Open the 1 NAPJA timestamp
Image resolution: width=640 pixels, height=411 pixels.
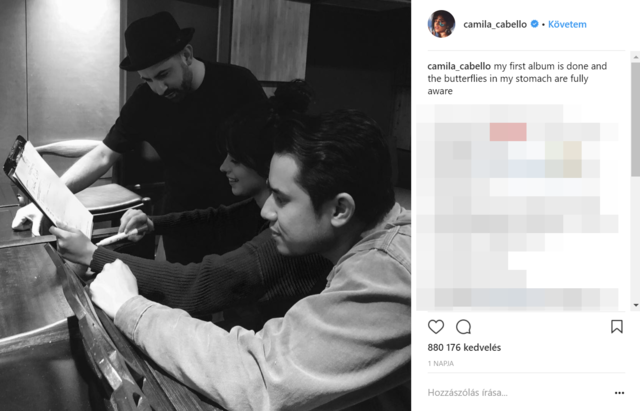point(440,363)
